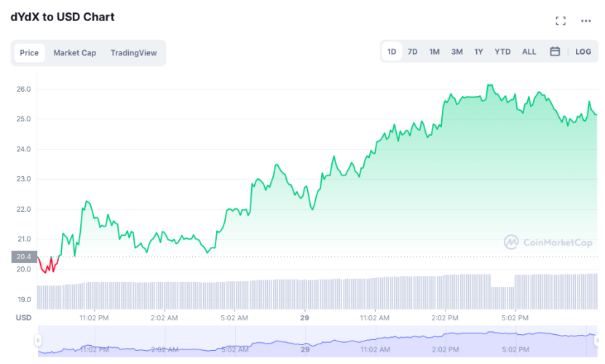The width and height of the screenshot is (605, 364).
Task: Switch to the Market Cap tab
Action: tap(75, 53)
